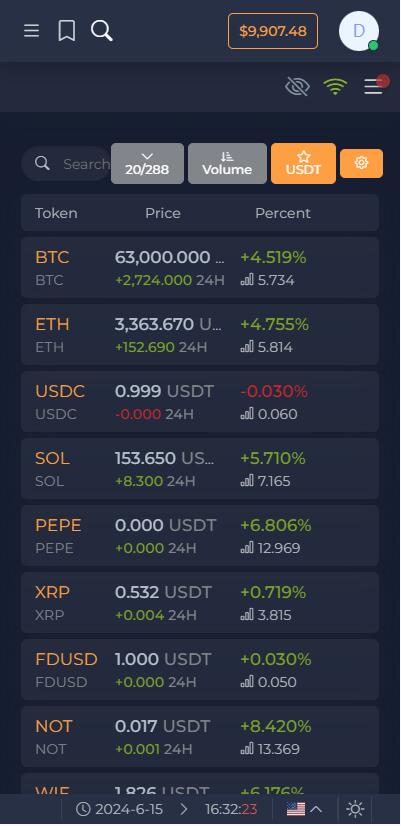Select the SOL token row
401x826 pixels.
point(200,468)
